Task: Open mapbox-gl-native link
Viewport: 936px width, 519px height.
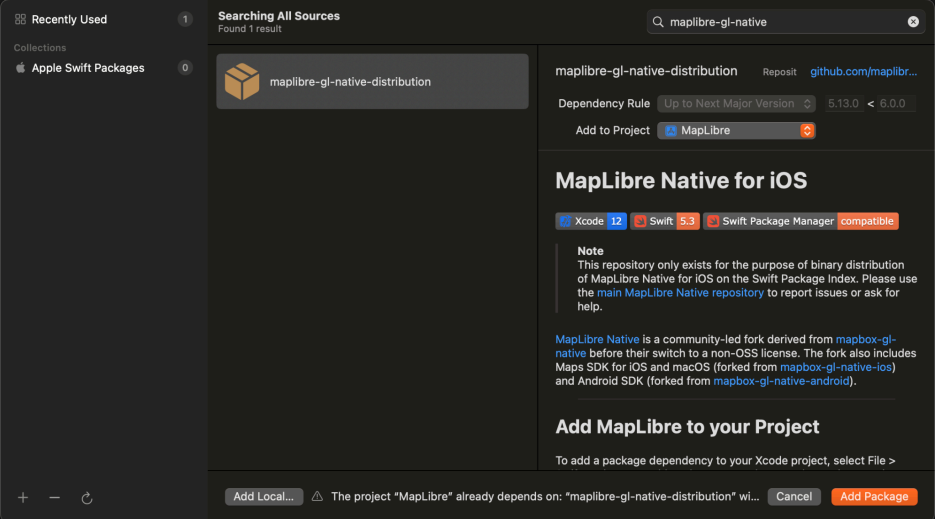Action: click(866, 339)
